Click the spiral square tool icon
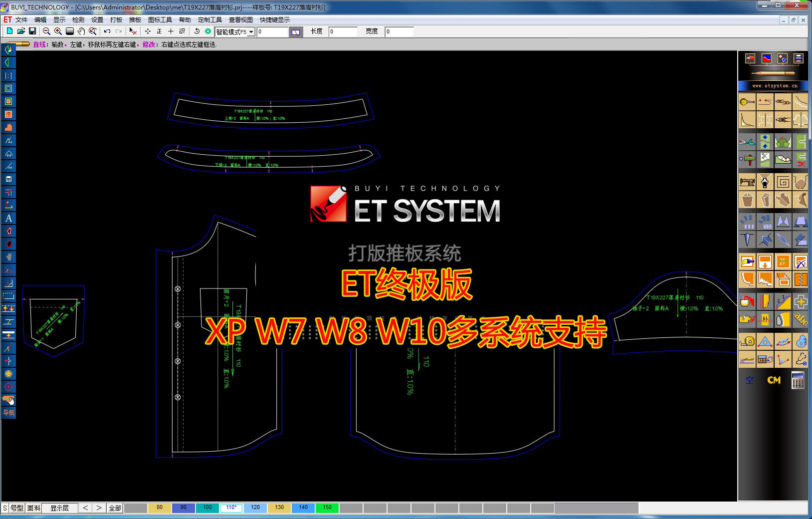Image resolution: width=812 pixels, height=519 pixels. tap(783, 182)
